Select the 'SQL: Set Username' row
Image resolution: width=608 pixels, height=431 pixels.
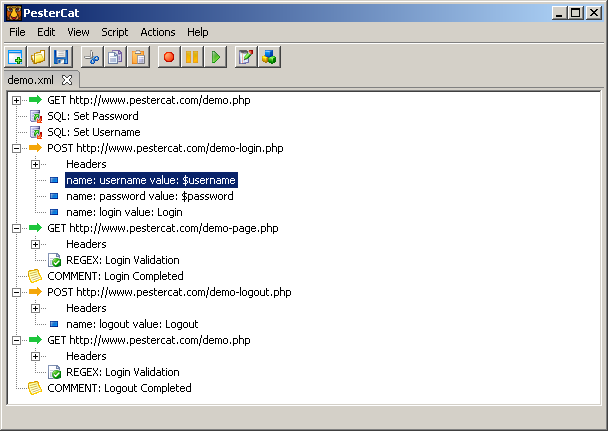[94, 132]
